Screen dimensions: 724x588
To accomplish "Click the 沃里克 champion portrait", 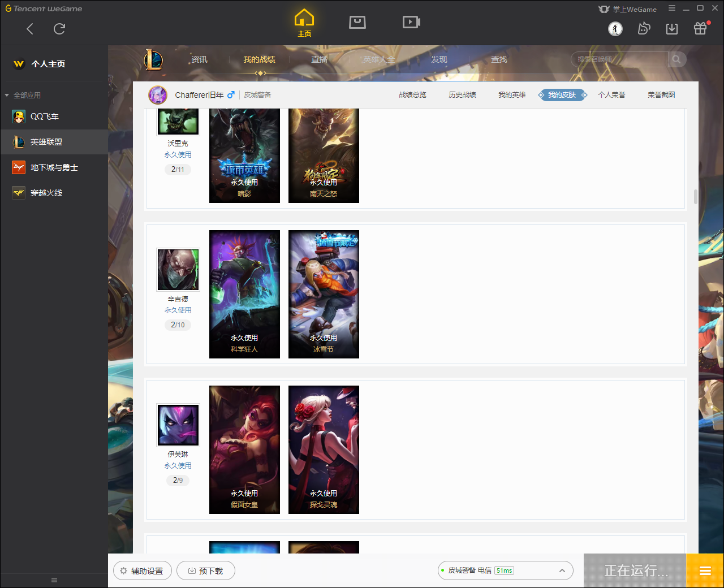I will click(178, 121).
